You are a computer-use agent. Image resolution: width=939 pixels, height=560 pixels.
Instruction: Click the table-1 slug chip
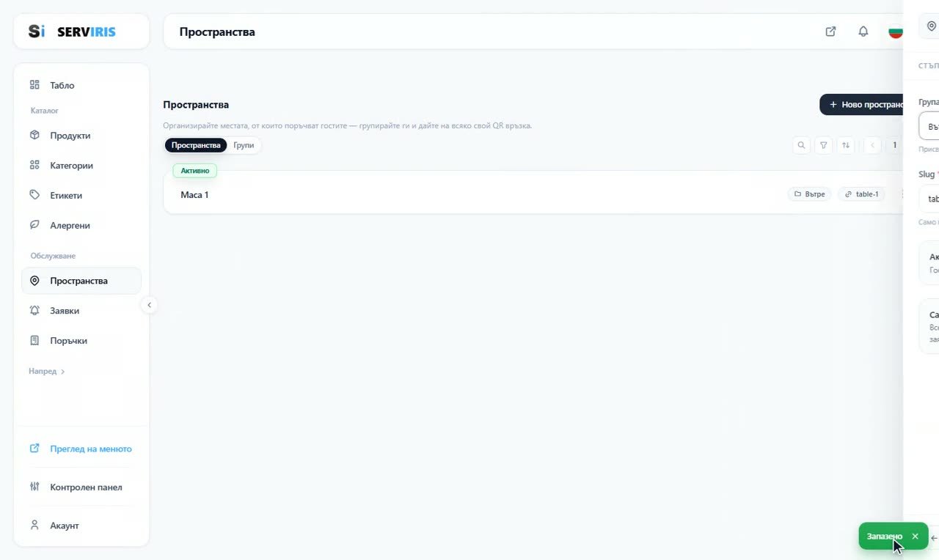pos(861,194)
